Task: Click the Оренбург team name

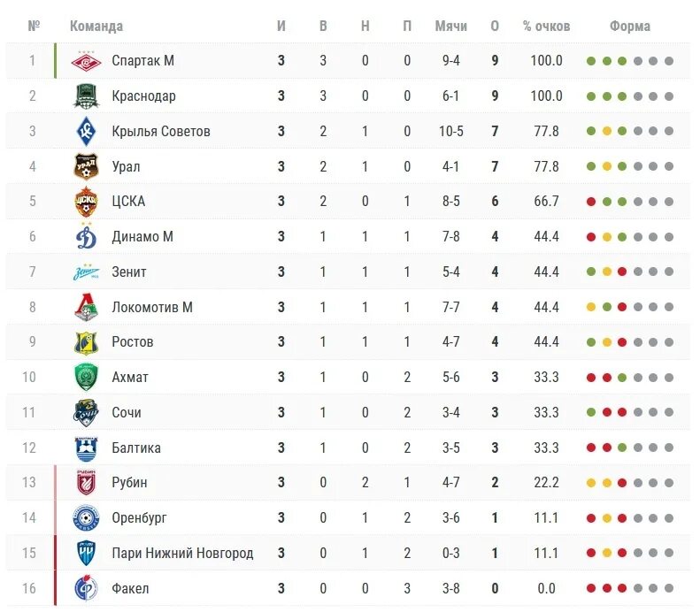Action: (x=139, y=518)
